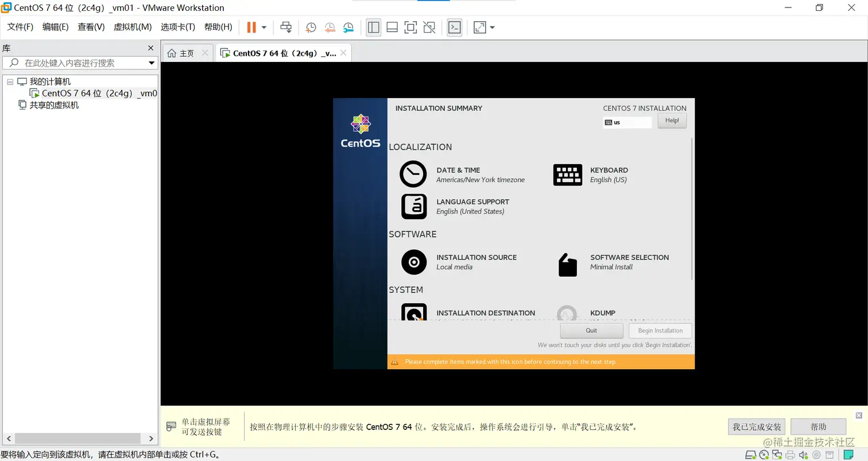
Task: Open the 文件(F) menu
Action: point(20,27)
